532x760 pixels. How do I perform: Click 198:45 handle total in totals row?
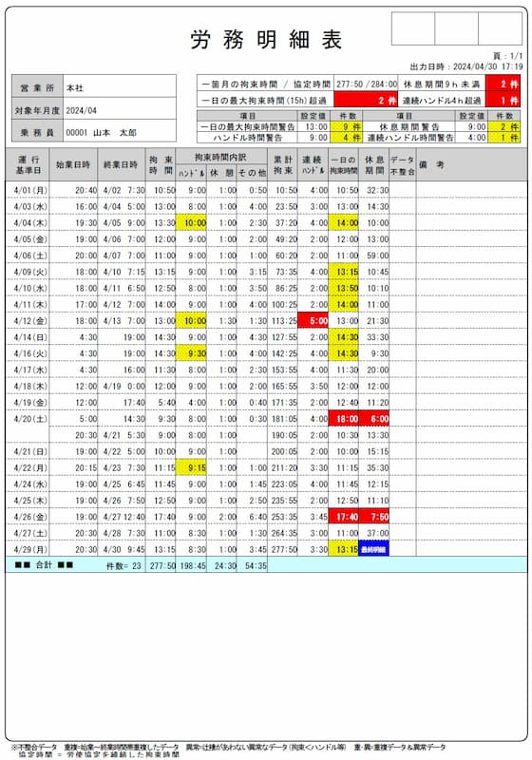pos(193,565)
